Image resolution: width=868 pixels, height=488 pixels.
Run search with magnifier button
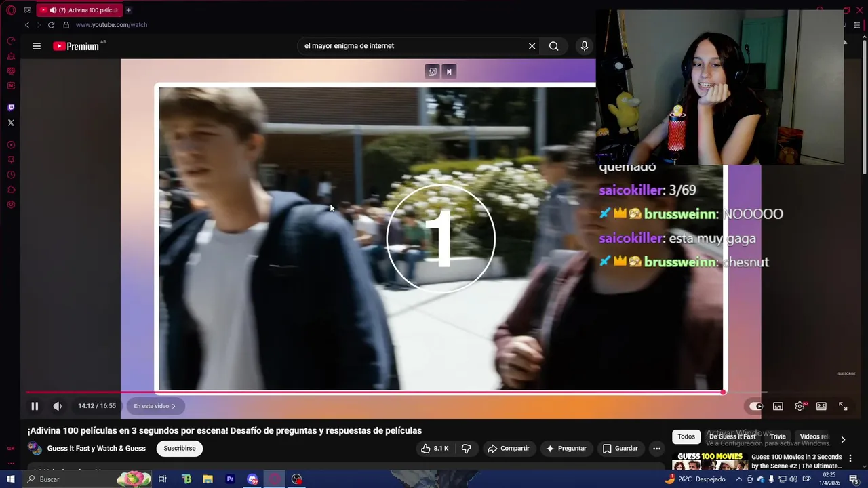pyautogui.click(x=554, y=46)
